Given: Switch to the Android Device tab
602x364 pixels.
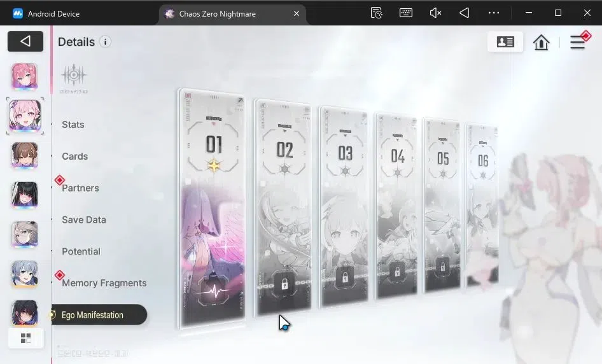Looking at the screenshot, I should coord(46,14).
